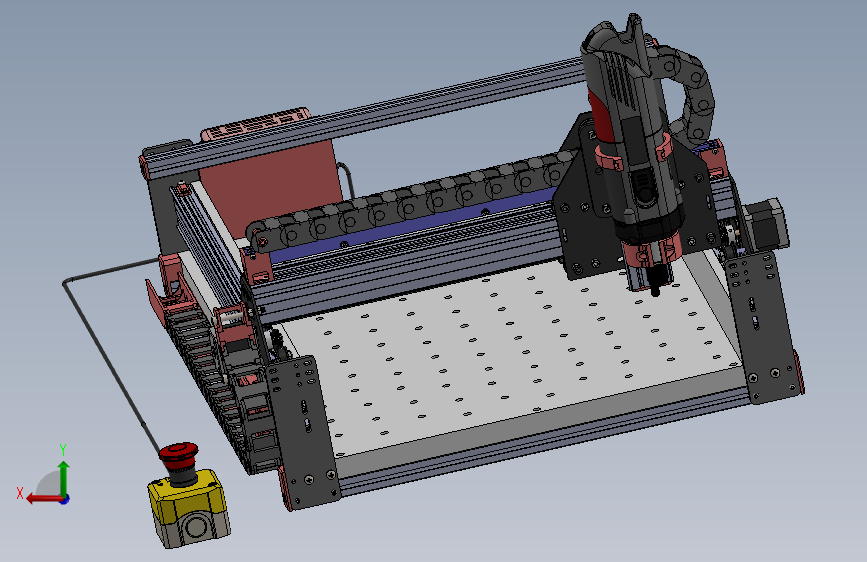Image resolution: width=867 pixels, height=562 pixels.
Task: Select the red electronics enclosure at the rear
Action: [x=271, y=185]
